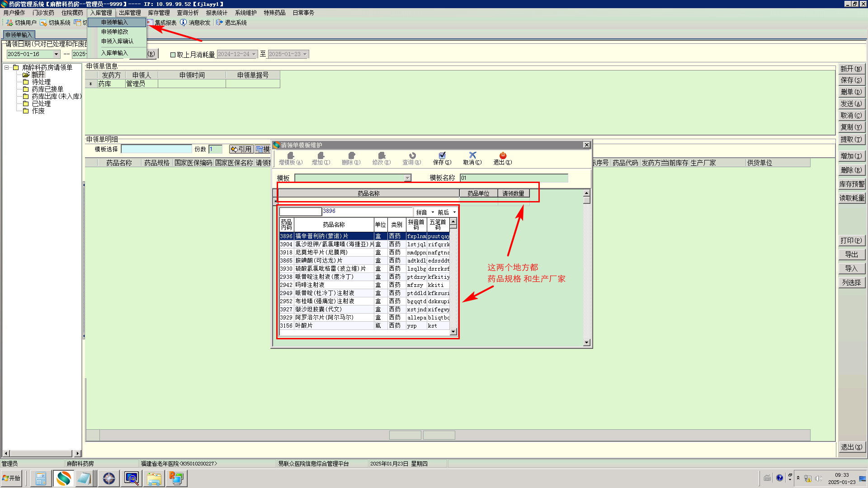868x488 pixels.
Task: Open the 库存管理 menu
Action: (159, 13)
